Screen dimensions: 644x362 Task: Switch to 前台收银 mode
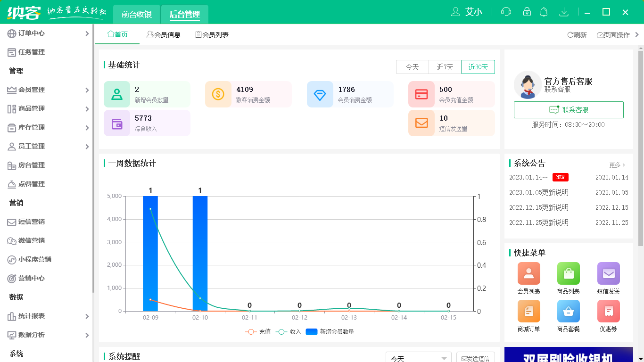[x=136, y=14]
